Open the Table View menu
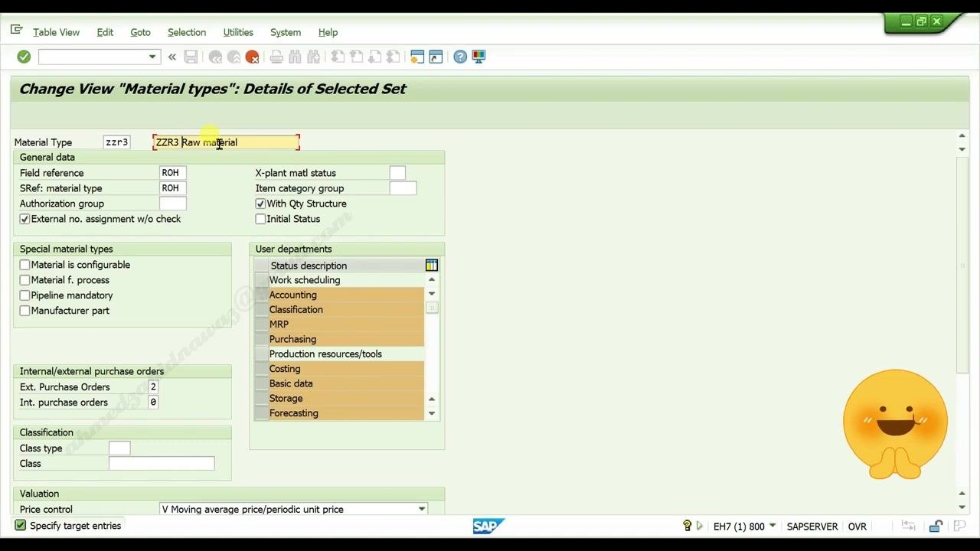Viewport: 980px width, 551px height. pos(56,32)
